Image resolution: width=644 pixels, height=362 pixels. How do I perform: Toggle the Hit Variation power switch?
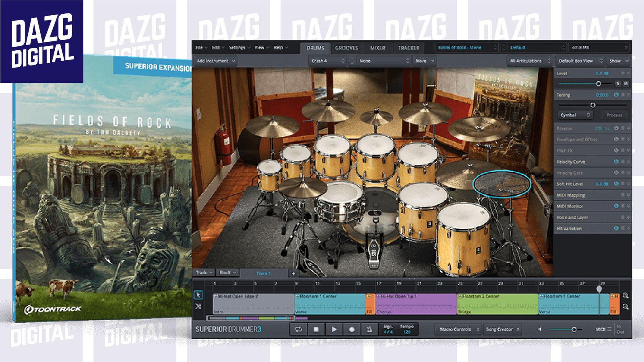click(616, 228)
